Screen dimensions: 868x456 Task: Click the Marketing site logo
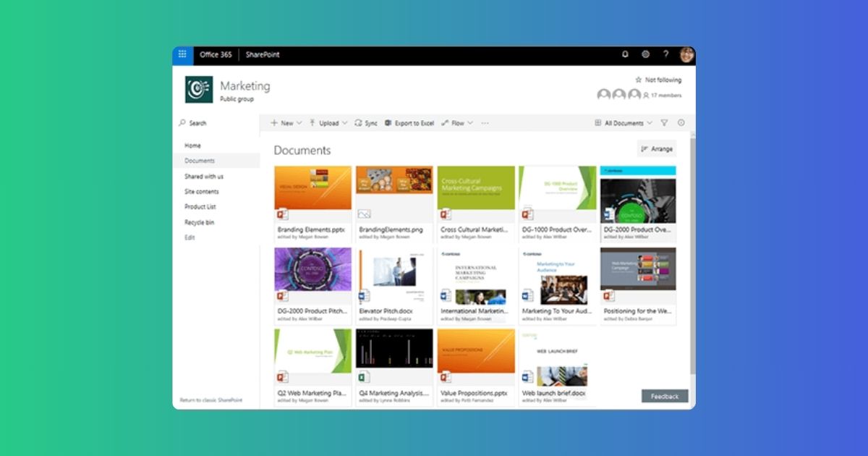199,90
